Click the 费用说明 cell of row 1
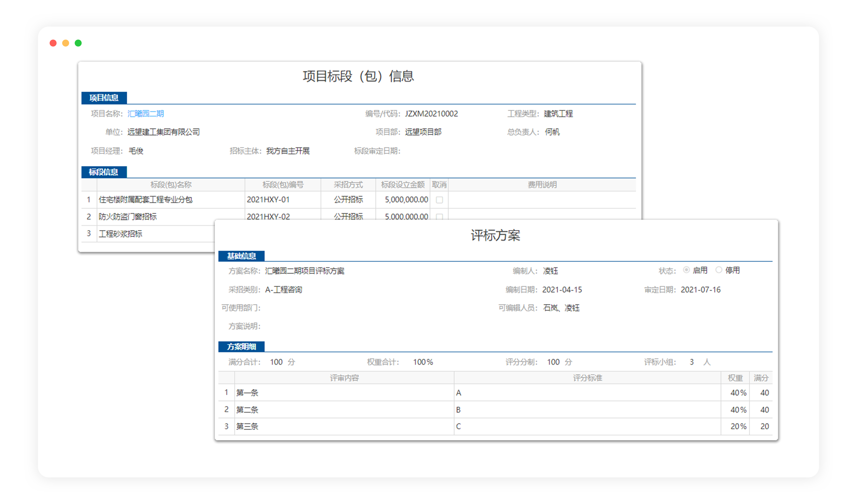857x504 pixels. (x=542, y=200)
